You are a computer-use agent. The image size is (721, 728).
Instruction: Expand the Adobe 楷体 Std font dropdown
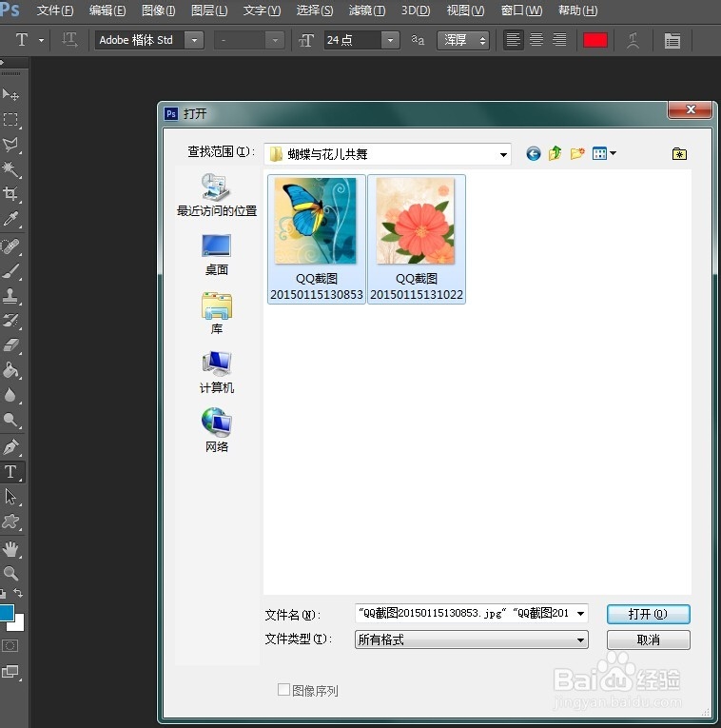point(194,40)
